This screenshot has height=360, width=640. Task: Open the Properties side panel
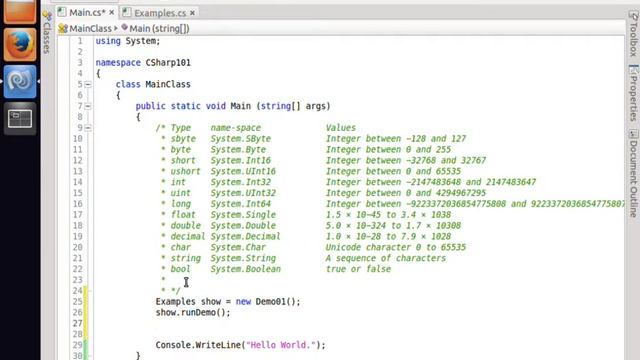[x=633, y=93]
